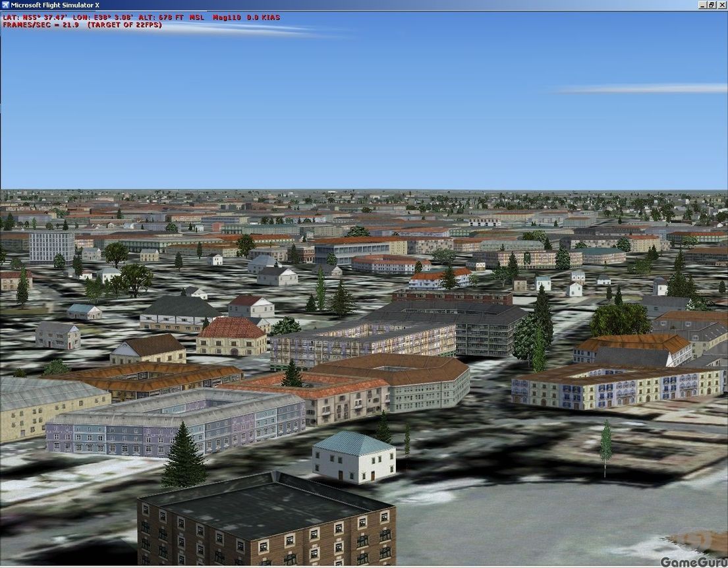Close the Flight Simulator X window
728x568 pixels.
pyautogui.click(x=721, y=5)
